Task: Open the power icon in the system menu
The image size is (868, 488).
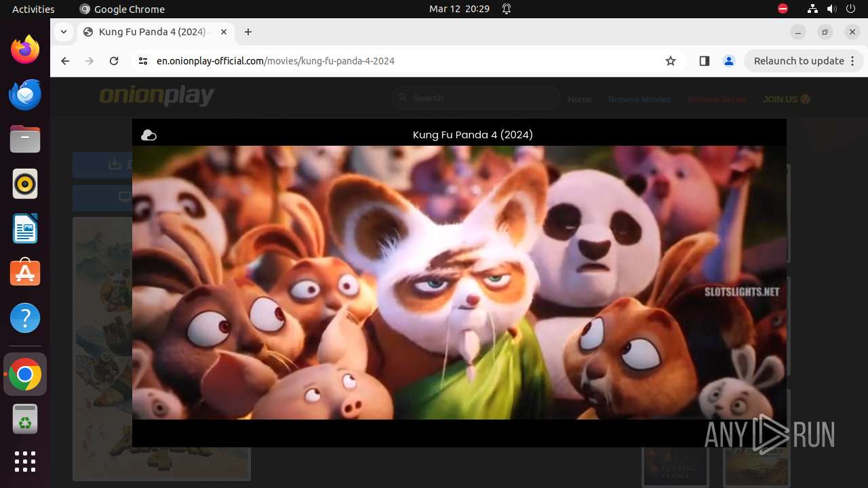Action: [x=851, y=9]
